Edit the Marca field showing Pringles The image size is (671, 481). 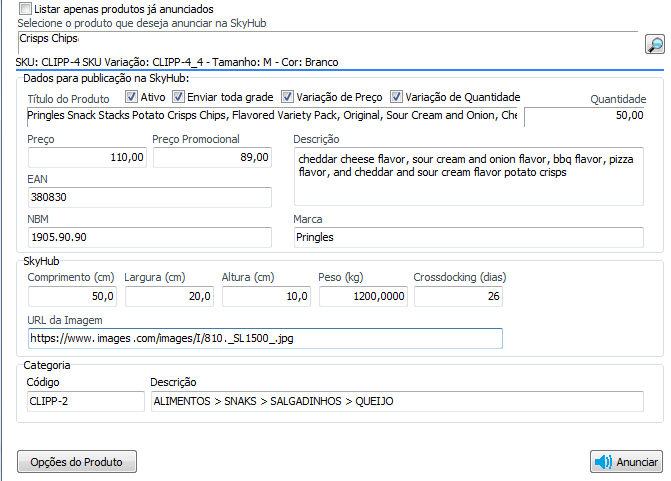pyautogui.click(x=468, y=237)
